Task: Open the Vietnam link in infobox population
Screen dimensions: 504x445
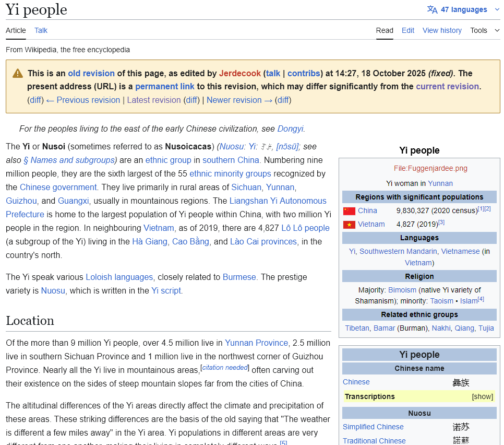Action: (x=371, y=224)
